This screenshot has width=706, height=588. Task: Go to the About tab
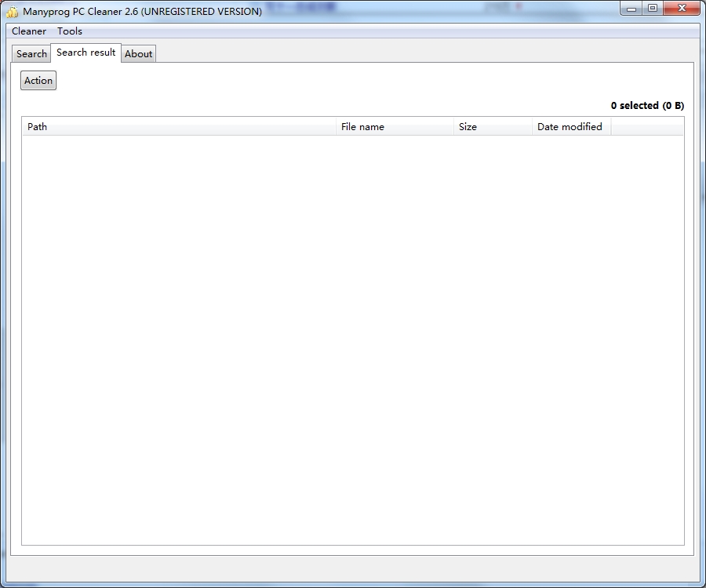pyautogui.click(x=138, y=53)
